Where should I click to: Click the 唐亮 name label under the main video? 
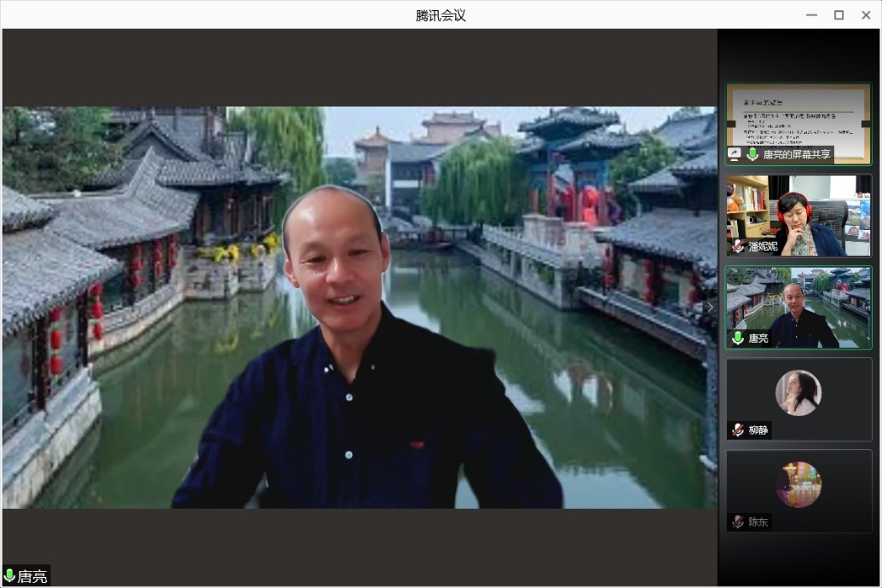32,577
